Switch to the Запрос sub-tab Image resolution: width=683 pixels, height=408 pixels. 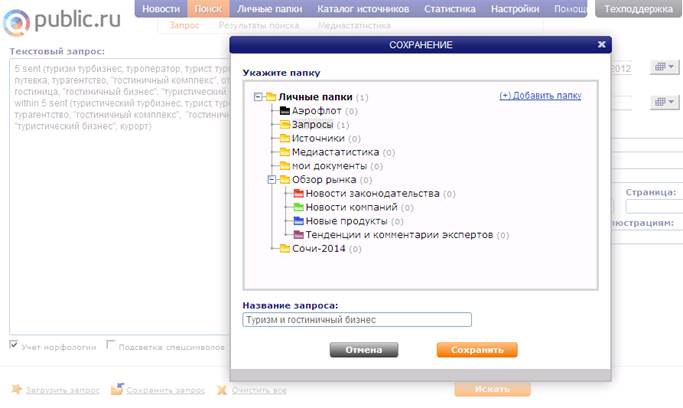(x=184, y=26)
